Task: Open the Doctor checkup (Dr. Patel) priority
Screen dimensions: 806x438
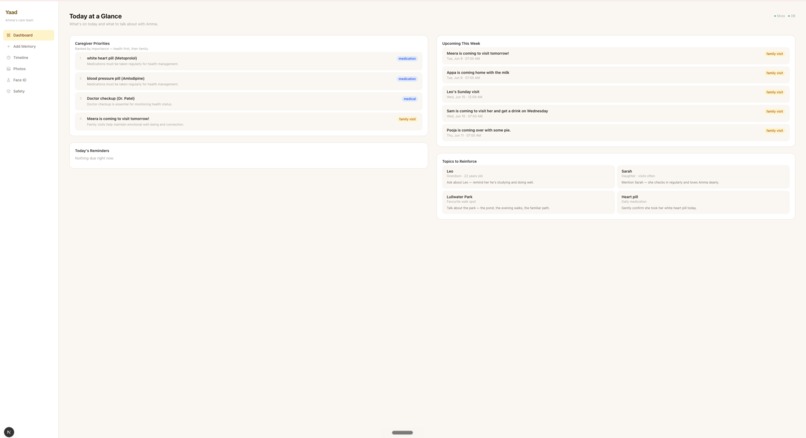Action: point(248,101)
